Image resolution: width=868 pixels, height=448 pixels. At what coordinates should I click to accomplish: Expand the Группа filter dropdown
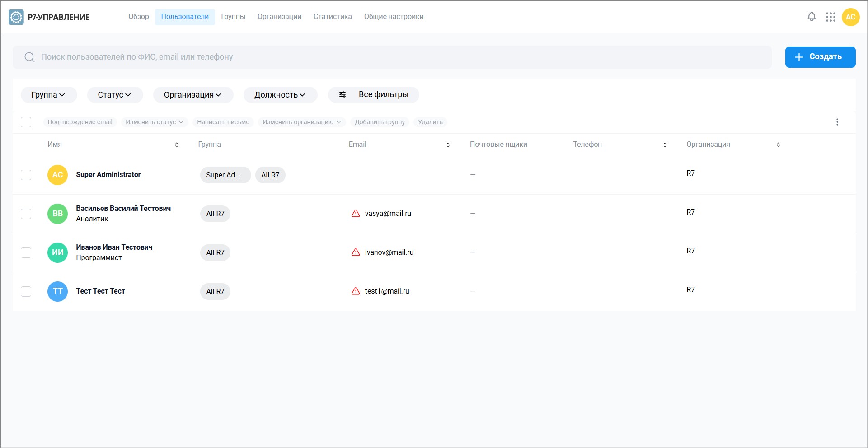(x=49, y=95)
